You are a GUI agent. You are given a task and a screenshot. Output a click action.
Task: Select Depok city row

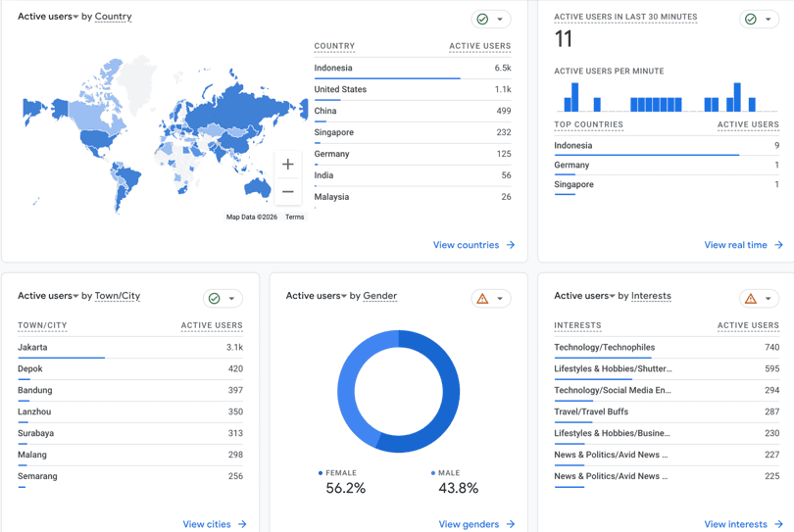point(130,369)
